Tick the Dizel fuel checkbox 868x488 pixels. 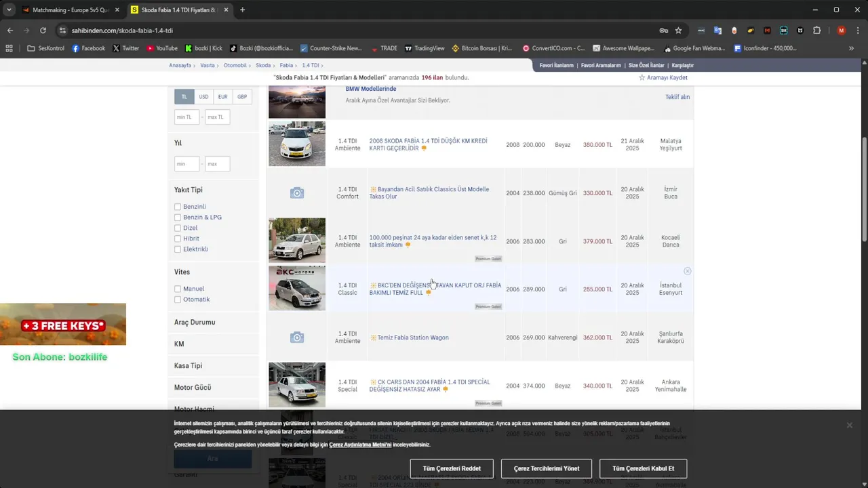pyautogui.click(x=178, y=228)
